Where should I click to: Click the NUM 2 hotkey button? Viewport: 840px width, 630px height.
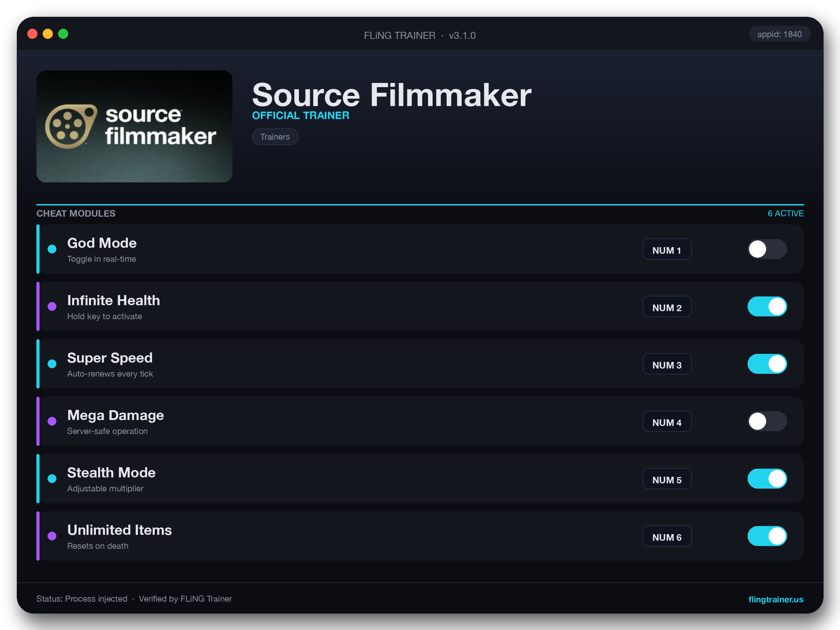(667, 307)
